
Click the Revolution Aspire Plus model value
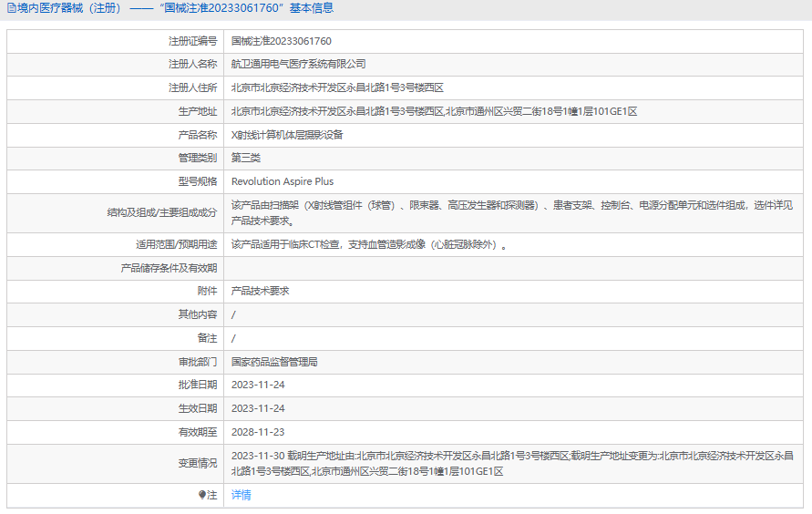click(x=283, y=181)
